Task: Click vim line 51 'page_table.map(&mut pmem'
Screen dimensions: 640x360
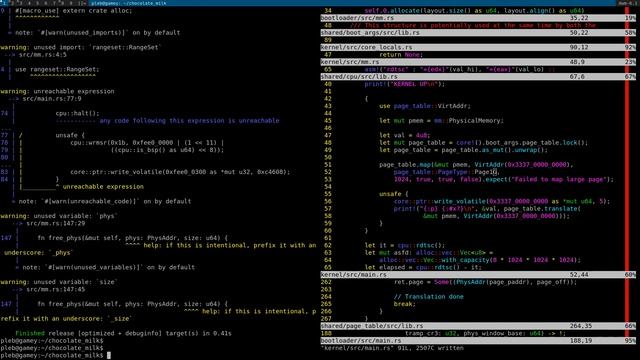Action: pos(476,165)
